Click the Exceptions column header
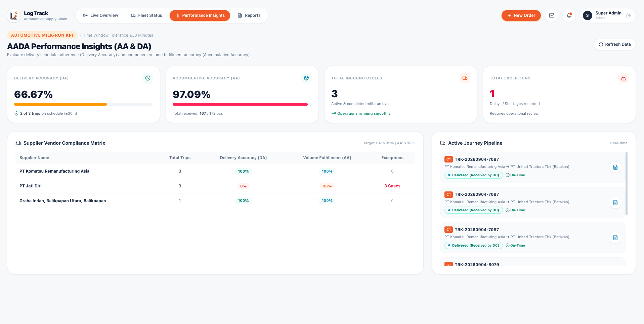Viewport: 644px width, 324px height. [392, 158]
